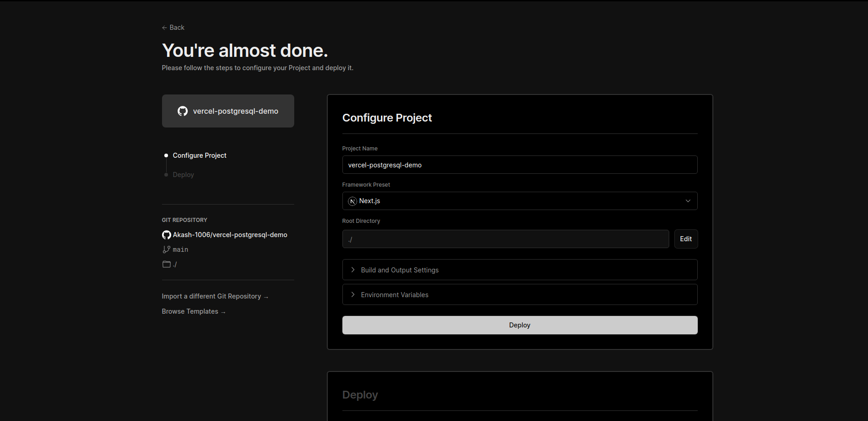Select the Deploy step in the sidebar
The image size is (868, 421).
pyautogui.click(x=183, y=175)
